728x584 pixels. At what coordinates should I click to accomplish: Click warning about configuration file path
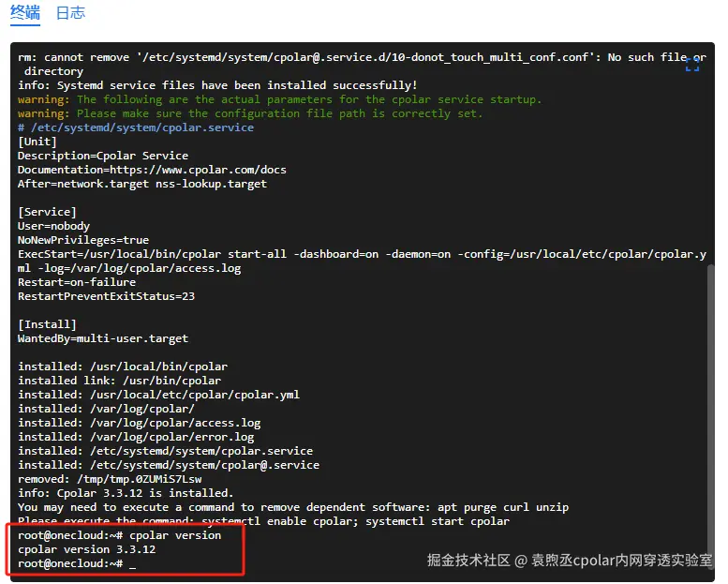(250, 113)
